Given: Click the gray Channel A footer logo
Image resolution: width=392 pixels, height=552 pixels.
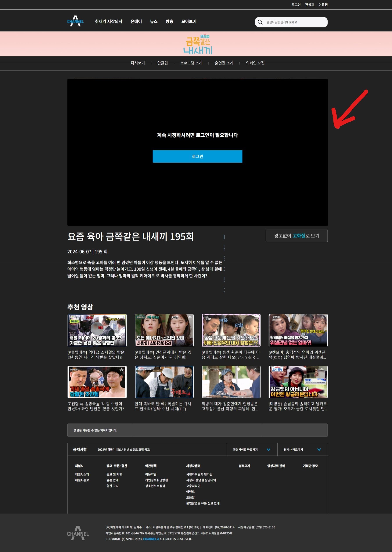Looking at the screenshot, I should (x=78, y=533).
